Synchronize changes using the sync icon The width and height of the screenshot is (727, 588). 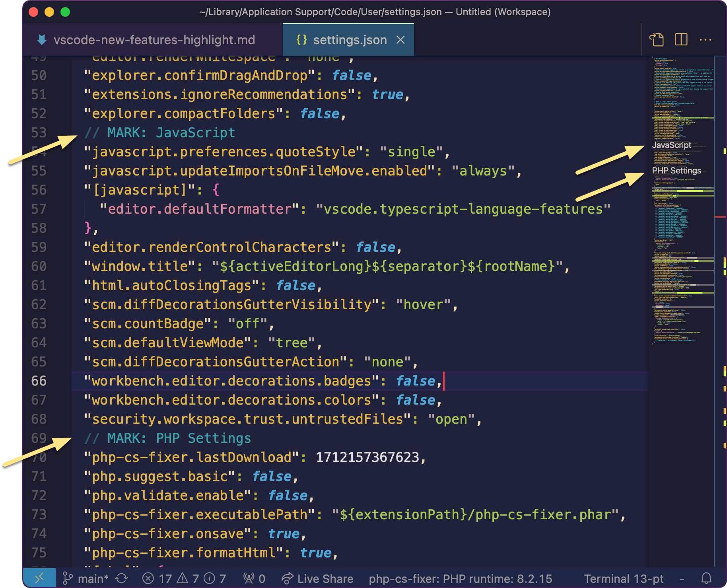[122, 578]
